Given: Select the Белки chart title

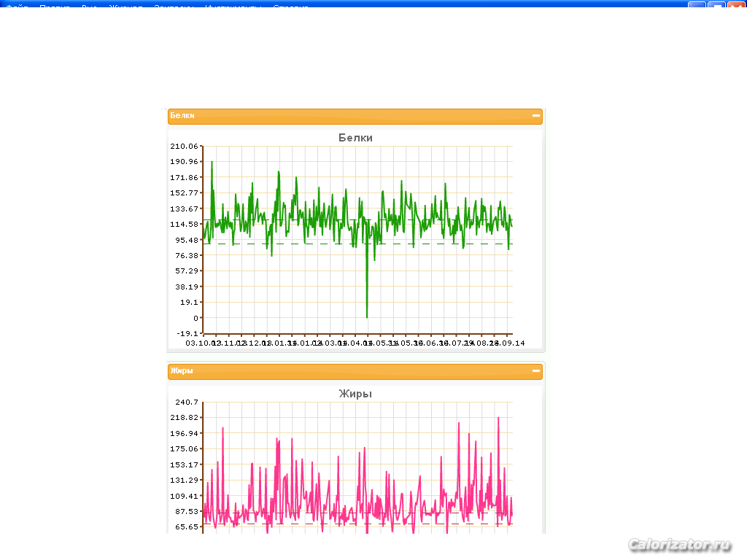Looking at the screenshot, I should pos(355,138).
